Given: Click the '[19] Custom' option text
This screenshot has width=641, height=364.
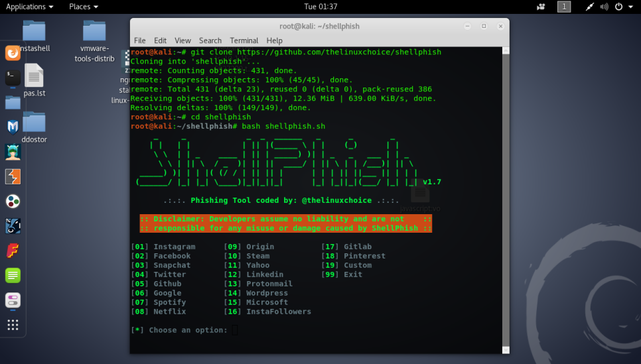Looking at the screenshot, I should click(346, 265).
